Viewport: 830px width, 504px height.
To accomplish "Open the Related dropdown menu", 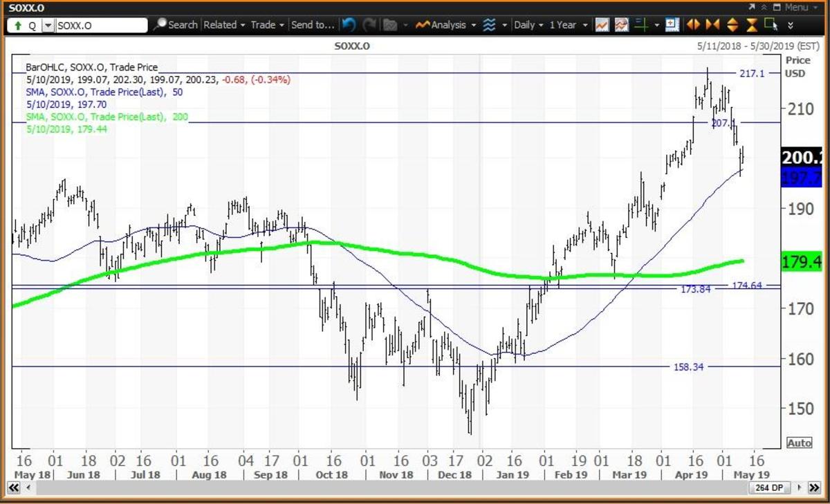I will pos(224,25).
